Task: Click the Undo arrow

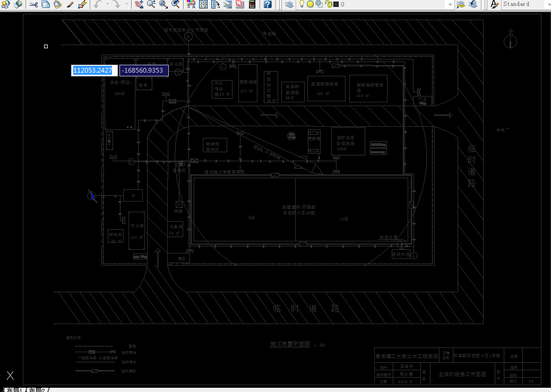Action: pos(98,4)
